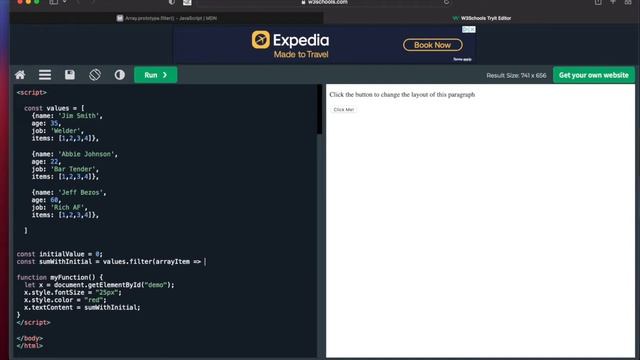Click the line "job: 'Rich AF',"
Screen dimensions: 640x360
pyautogui.click(x=60, y=207)
